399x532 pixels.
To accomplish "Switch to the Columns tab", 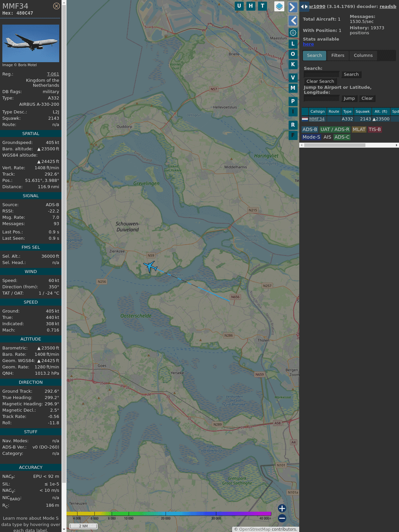I will (x=363, y=56).
